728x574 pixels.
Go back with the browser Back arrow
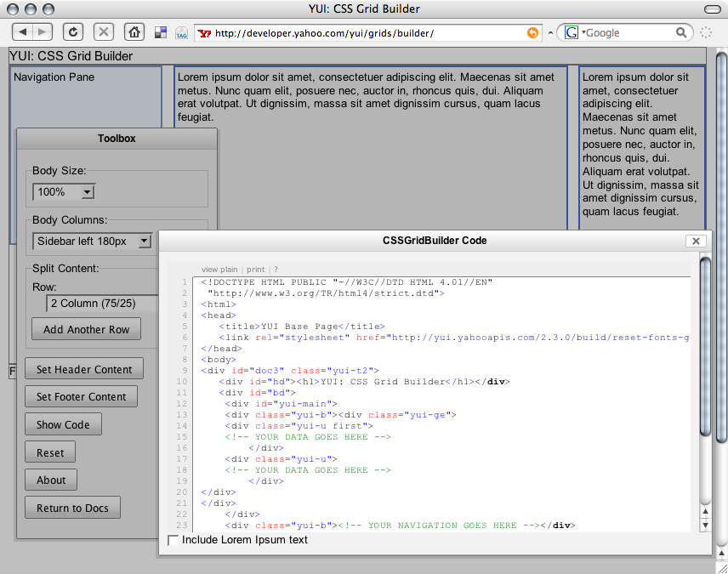click(x=22, y=32)
